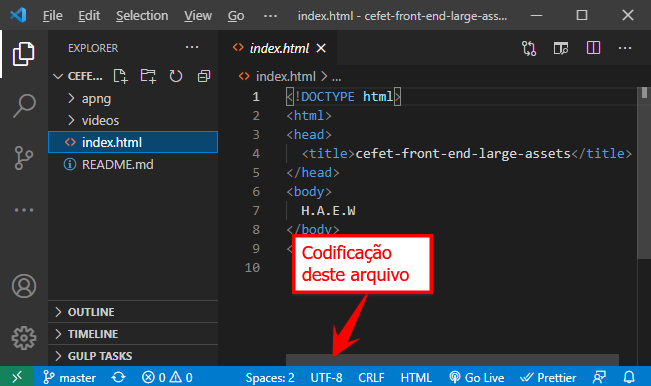This screenshot has width=651, height=386.
Task: Select language mode HTML
Action: (416, 377)
